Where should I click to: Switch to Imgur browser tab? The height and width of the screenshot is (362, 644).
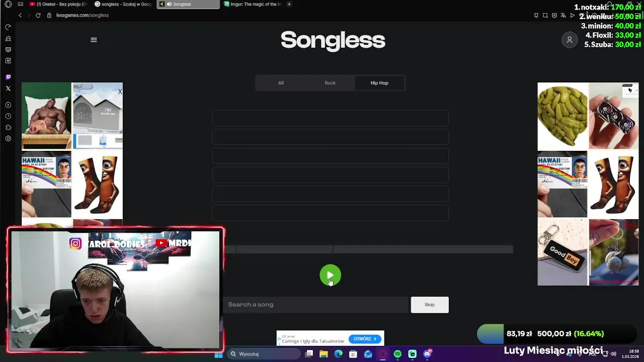253,4
